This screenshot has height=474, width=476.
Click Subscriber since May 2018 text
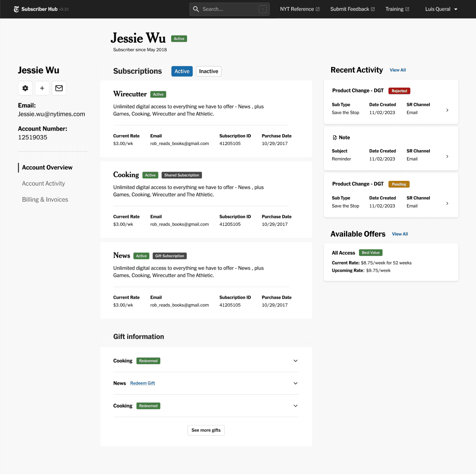140,50
